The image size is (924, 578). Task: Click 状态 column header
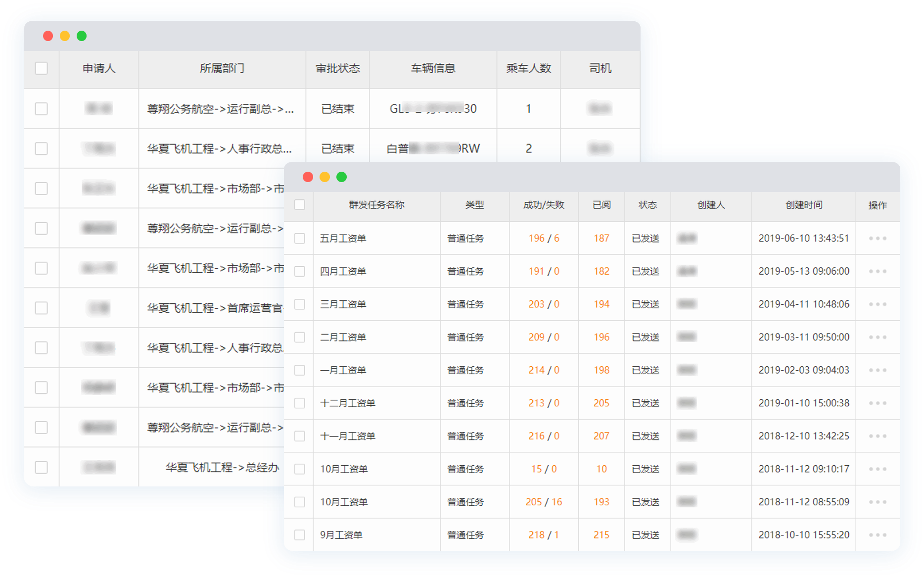tap(647, 205)
